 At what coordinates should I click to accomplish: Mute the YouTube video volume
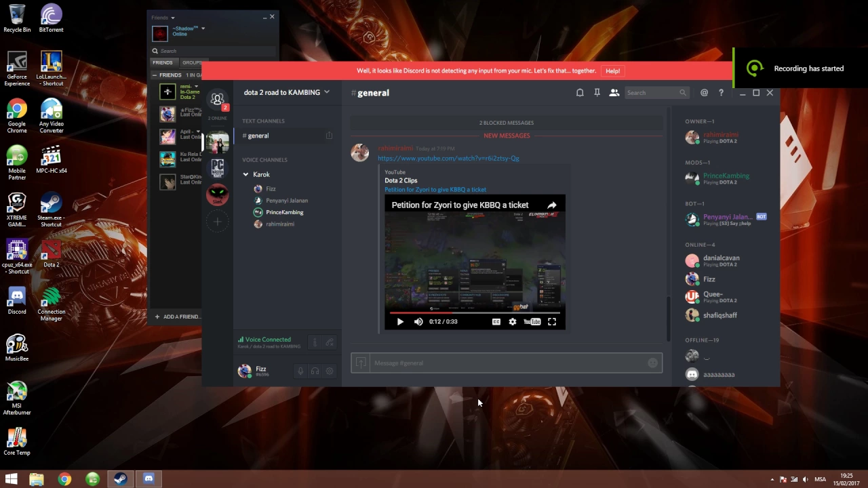tap(418, 322)
